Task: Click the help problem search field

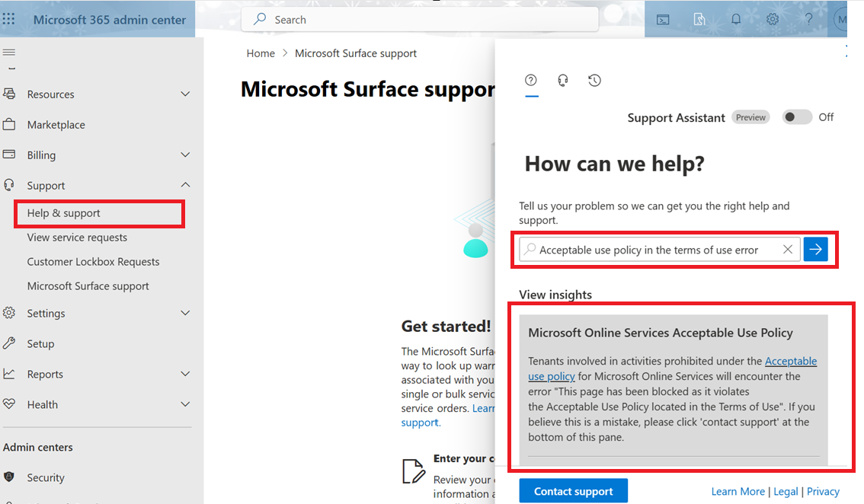Action: [659, 250]
